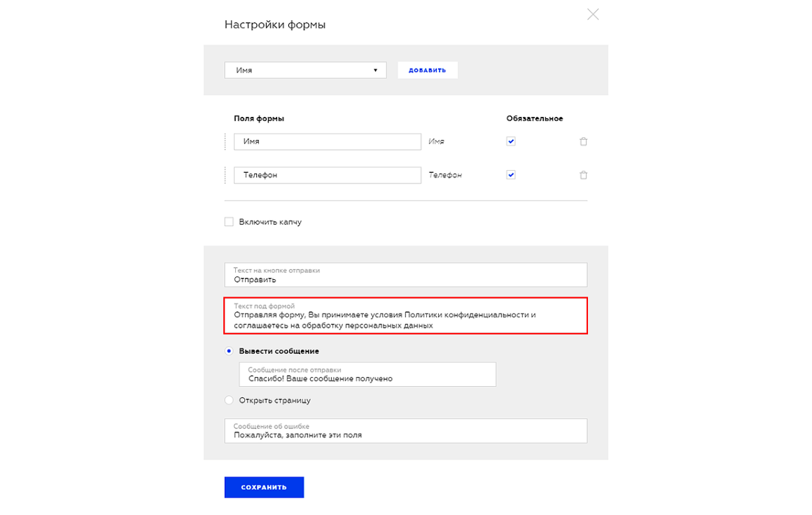The height and width of the screenshot is (515, 812).
Task: Close the form settings dialog
Action: pyautogui.click(x=593, y=15)
